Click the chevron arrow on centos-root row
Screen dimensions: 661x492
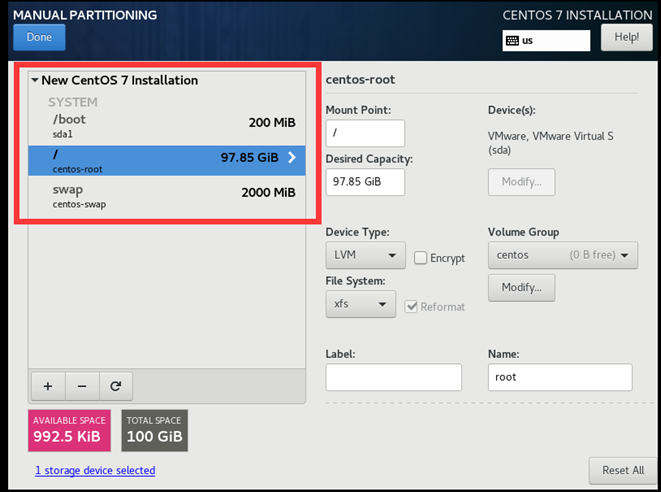pyautogui.click(x=292, y=157)
